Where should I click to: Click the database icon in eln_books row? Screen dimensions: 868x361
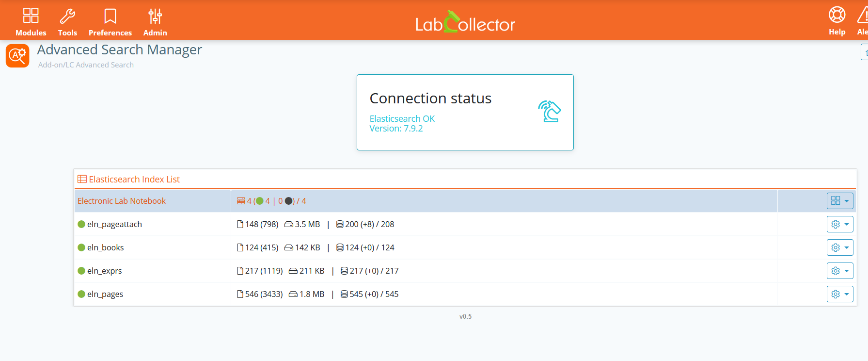click(x=340, y=247)
